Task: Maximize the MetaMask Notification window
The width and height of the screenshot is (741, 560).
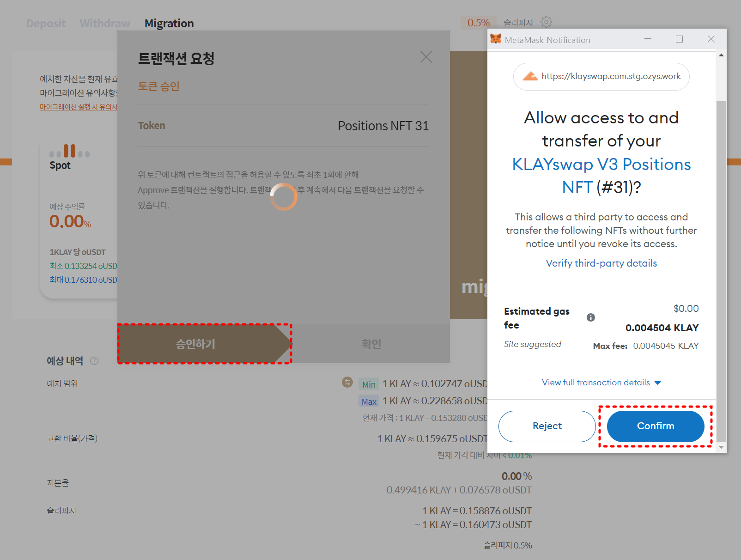Action: (679, 39)
